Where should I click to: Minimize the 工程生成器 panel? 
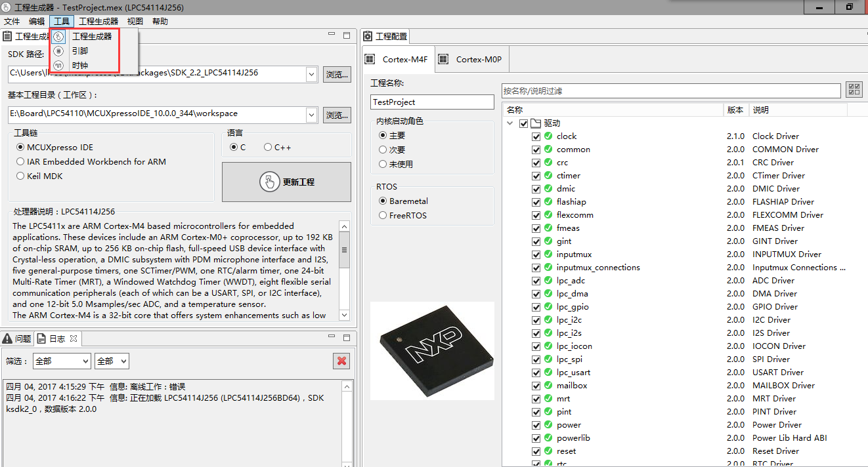click(x=330, y=35)
